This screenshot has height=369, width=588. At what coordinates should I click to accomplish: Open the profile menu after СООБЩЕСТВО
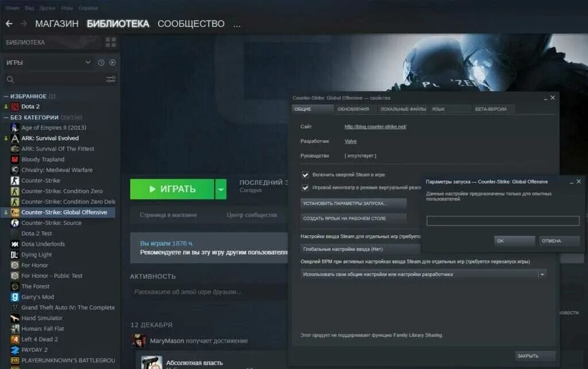pyautogui.click(x=237, y=25)
